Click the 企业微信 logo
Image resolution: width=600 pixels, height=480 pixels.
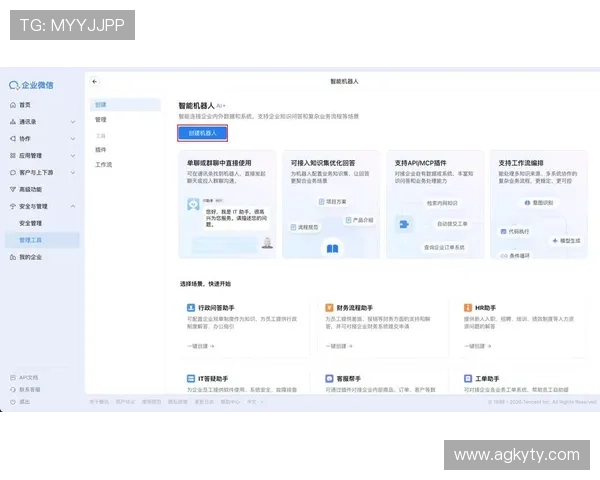(x=31, y=85)
